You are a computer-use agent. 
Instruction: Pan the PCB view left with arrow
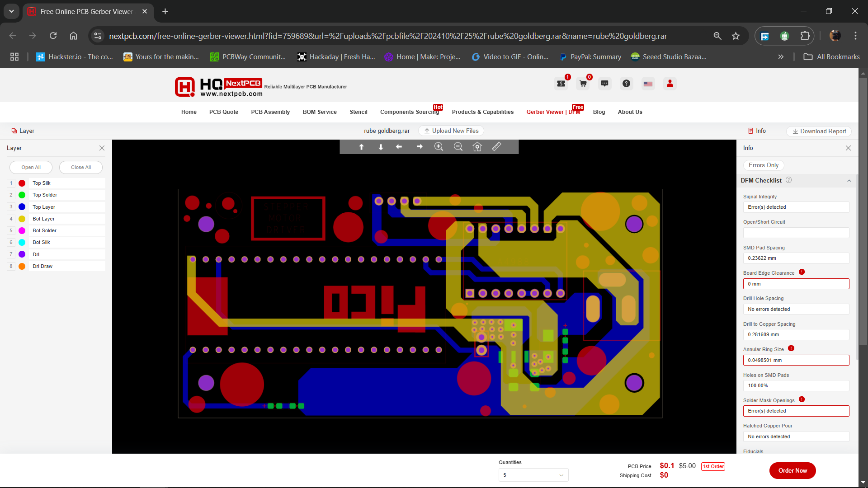(399, 147)
